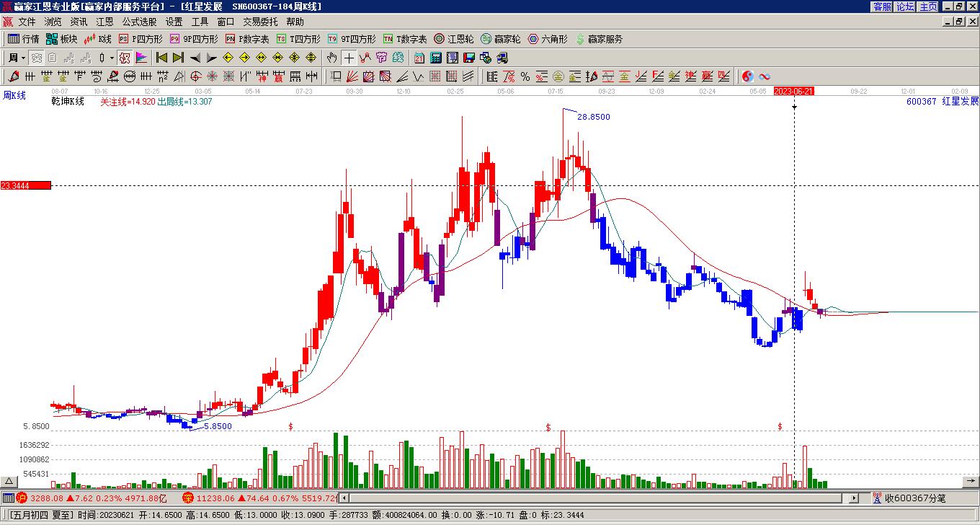Open the P数字表 tool
Screen dimensions: 980x525
[x=246, y=39]
